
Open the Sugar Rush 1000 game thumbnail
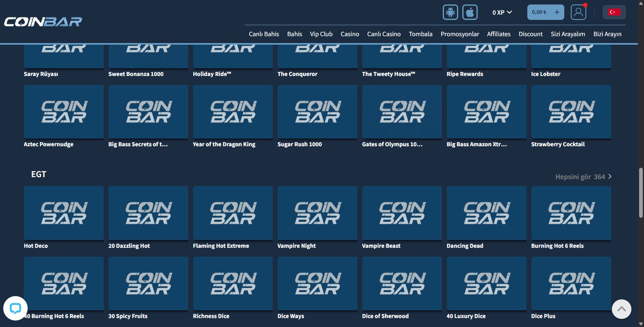coord(317,112)
